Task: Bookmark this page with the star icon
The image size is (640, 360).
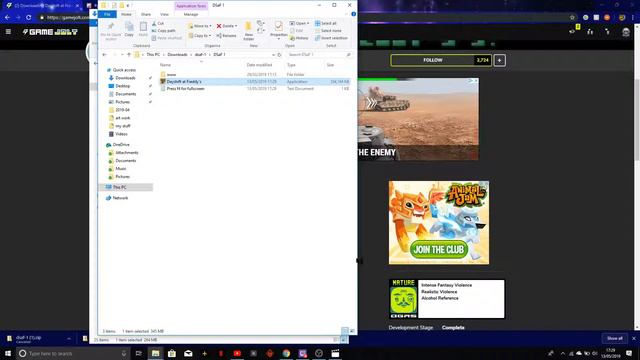Action: tap(572, 18)
